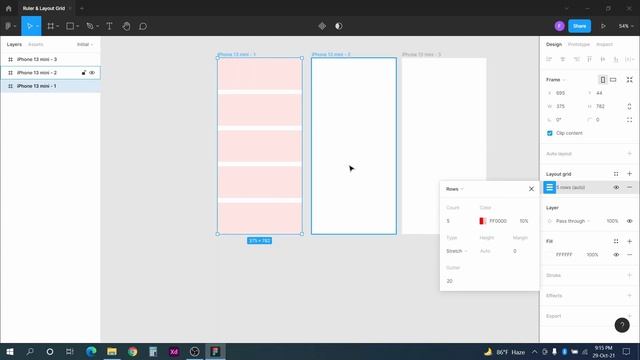Add a Stroke with plus button
The image size is (640, 360).
(x=629, y=275)
